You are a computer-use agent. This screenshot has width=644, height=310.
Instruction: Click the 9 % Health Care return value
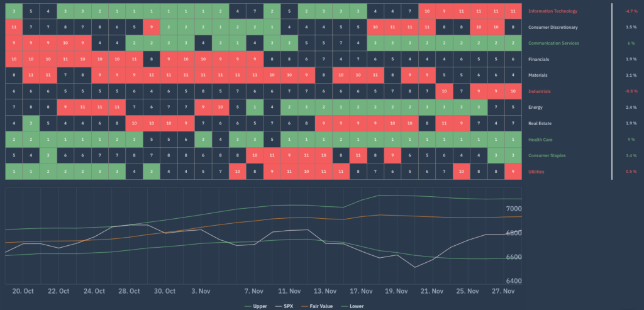pyautogui.click(x=631, y=140)
